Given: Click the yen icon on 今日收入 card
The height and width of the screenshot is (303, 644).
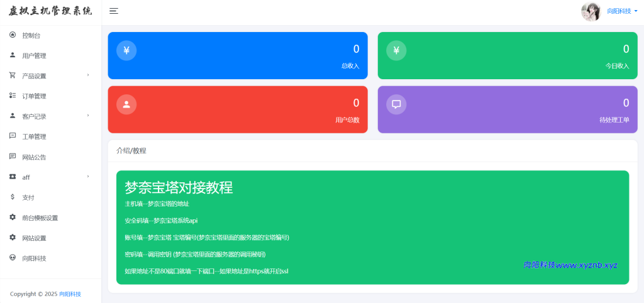Looking at the screenshot, I should tap(396, 50).
